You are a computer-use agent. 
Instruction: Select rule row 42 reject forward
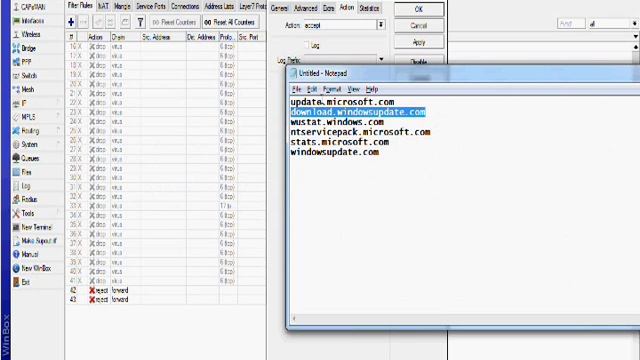(x=165, y=290)
